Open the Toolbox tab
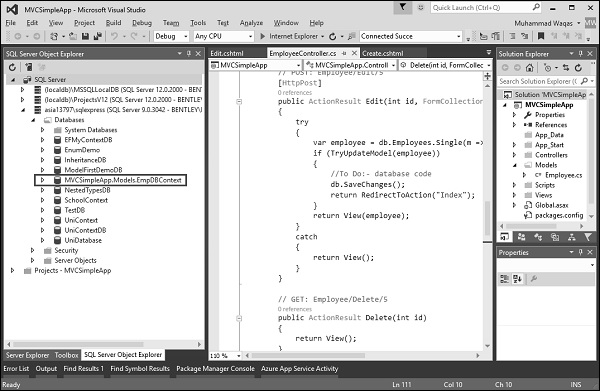The height and width of the screenshot is (391, 600). (x=66, y=355)
